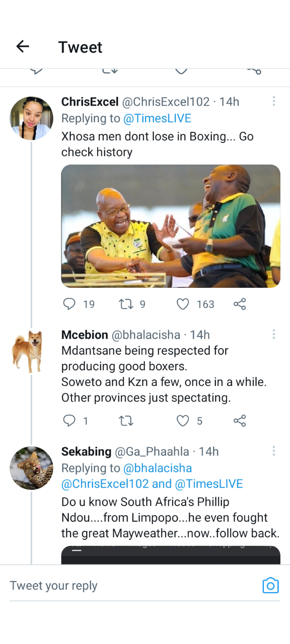Viewport: 290px width, 644px height.
Task: Open ChrisExcel's profile picture
Action: [31, 118]
